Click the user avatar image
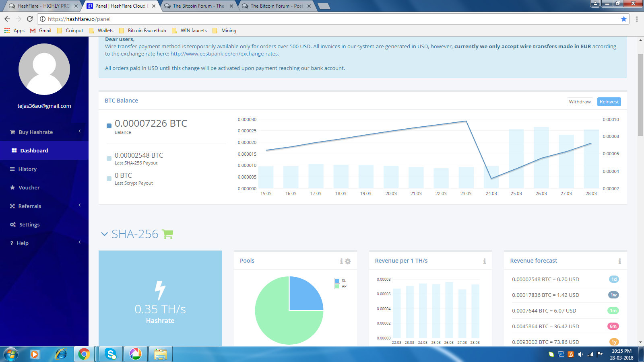 click(44, 69)
